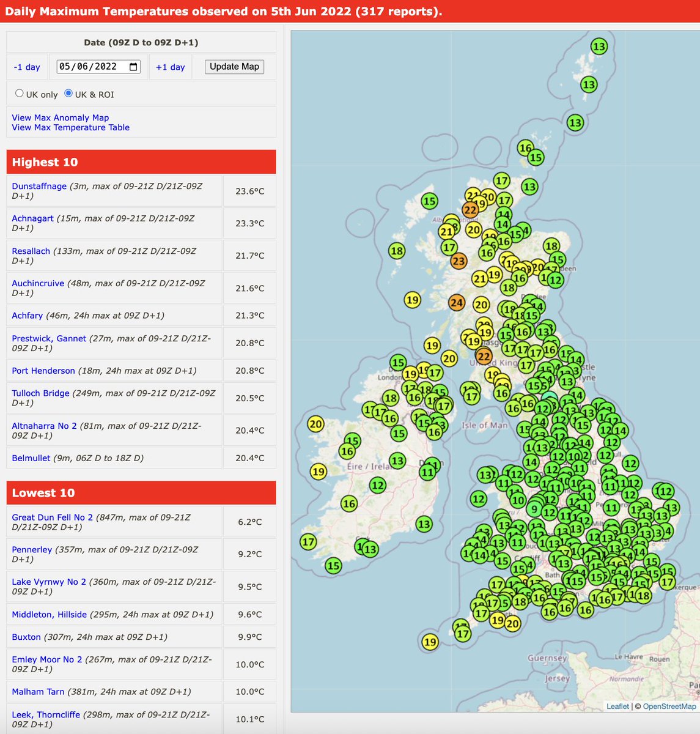
Task: Click the 13 marker in southeast Ireland
Action: point(424,524)
